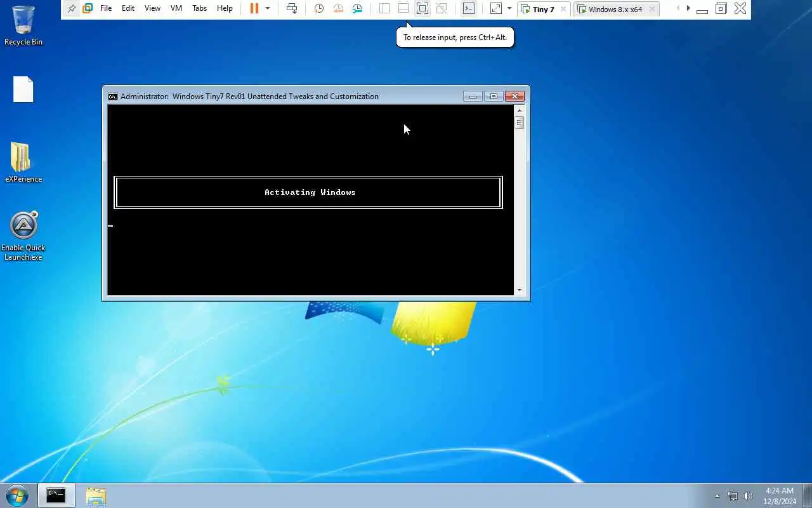The height and width of the screenshot is (508, 812).
Task: Click the tab scroll left arrow
Action: pos(678,8)
